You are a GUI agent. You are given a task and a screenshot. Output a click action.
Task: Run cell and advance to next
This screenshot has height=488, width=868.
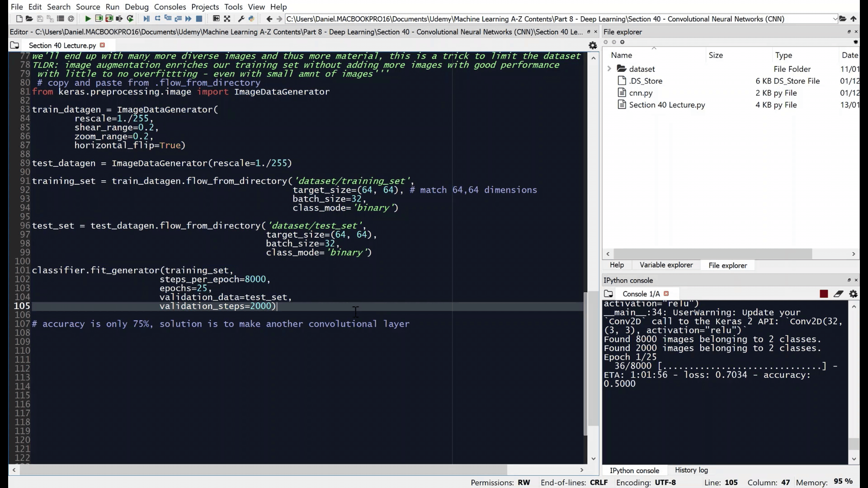point(109,19)
